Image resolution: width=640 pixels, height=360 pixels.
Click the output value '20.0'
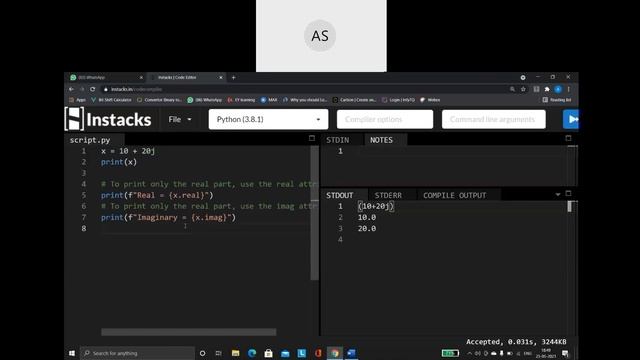coord(367,229)
